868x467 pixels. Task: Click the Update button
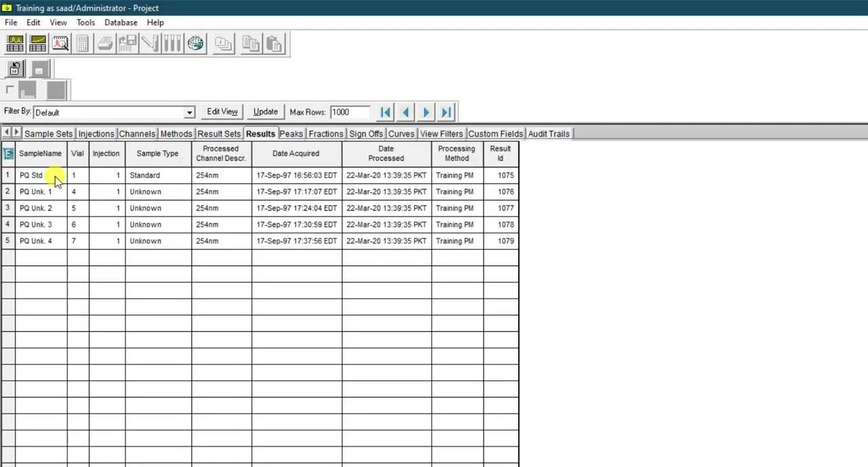pyautogui.click(x=265, y=112)
